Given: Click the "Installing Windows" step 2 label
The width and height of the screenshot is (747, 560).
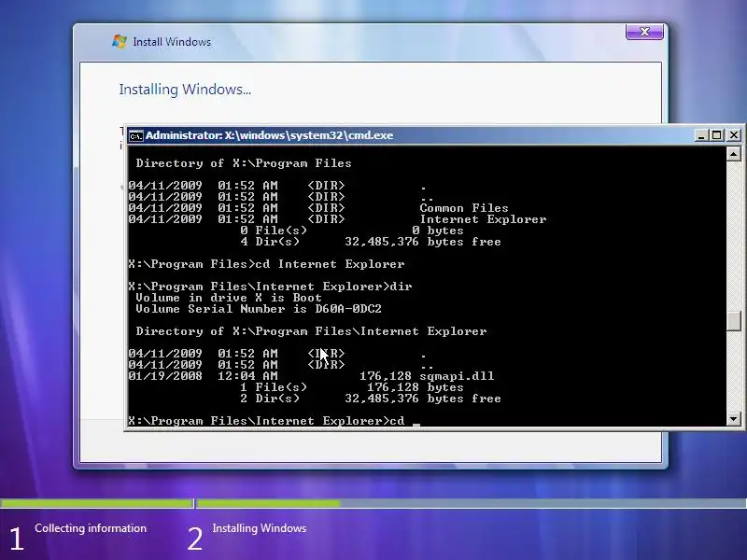Looking at the screenshot, I should 260,528.
